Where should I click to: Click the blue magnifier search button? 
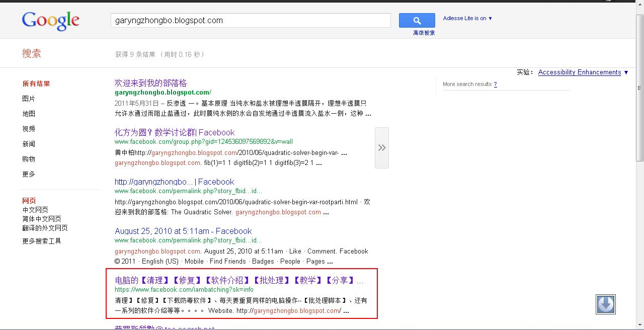417,21
